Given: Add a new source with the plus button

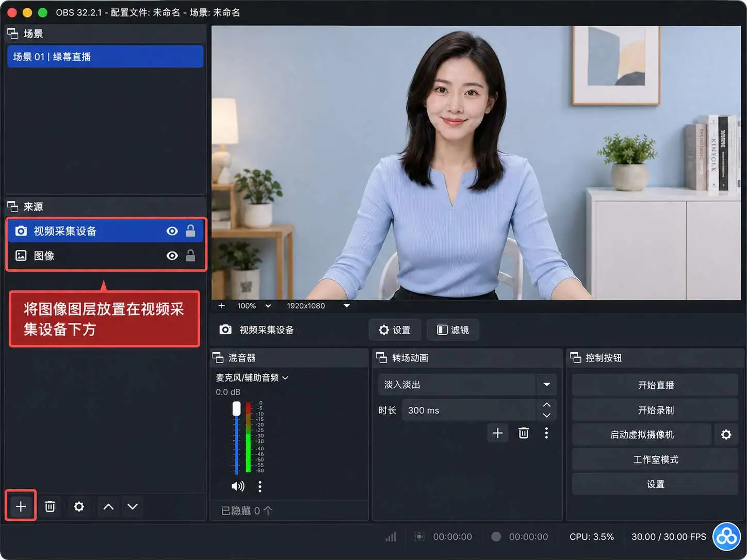Looking at the screenshot, I should (21, 506).
